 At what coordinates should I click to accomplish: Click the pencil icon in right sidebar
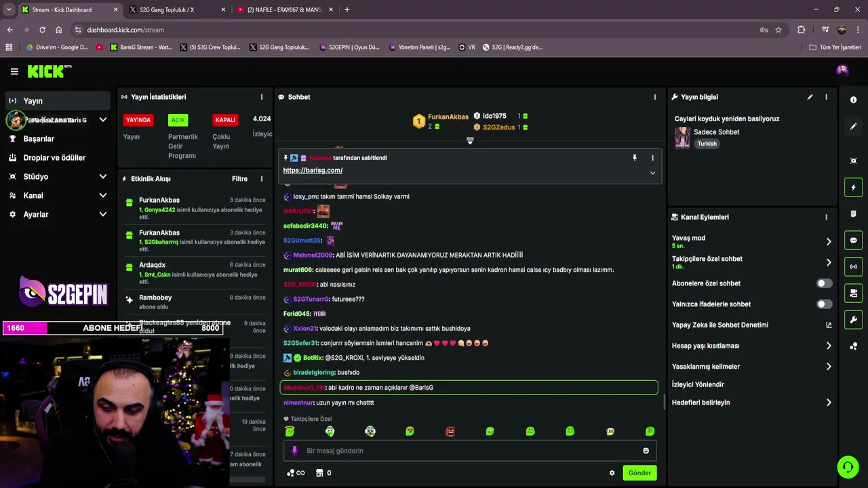(853, 126)
